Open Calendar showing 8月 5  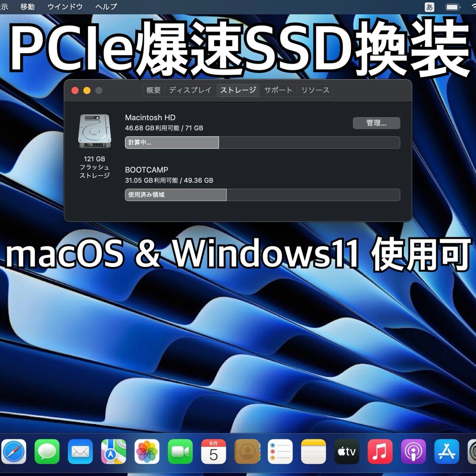(213, 452)
